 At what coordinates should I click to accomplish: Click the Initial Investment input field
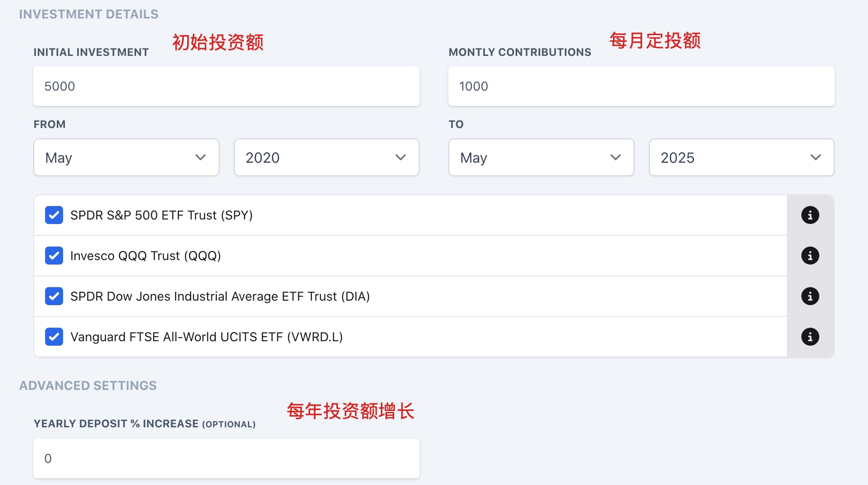point(226,86)
